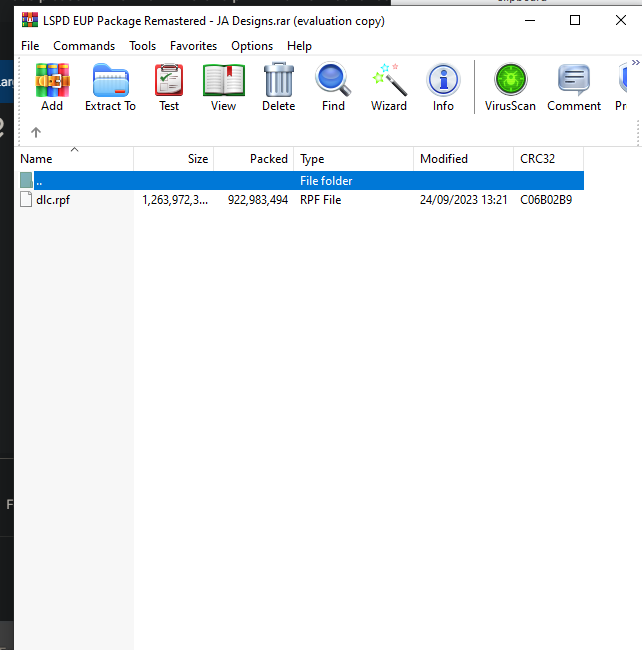Sort by the Modified column header
Viewport: 642px width, 650px height.
(x=463, y=159)
